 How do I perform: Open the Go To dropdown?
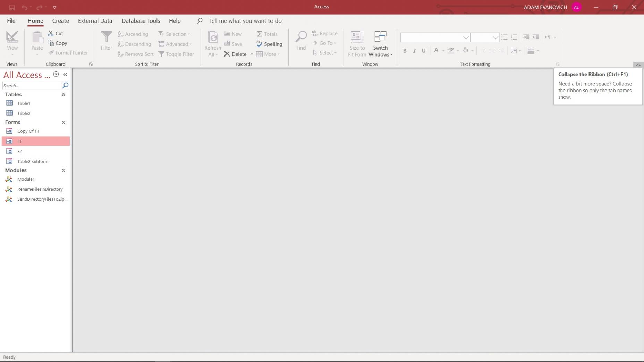coord(324,43)
